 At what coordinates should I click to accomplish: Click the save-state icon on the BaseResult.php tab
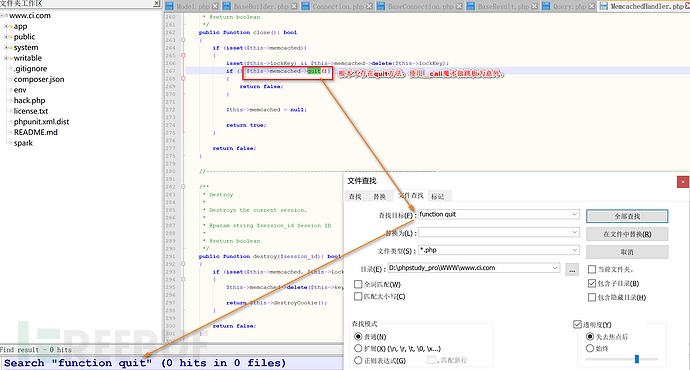pos(471,6)
